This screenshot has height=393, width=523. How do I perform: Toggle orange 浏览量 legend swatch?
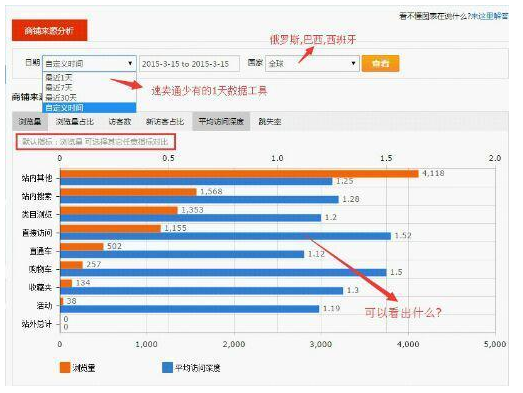[65, 368]
